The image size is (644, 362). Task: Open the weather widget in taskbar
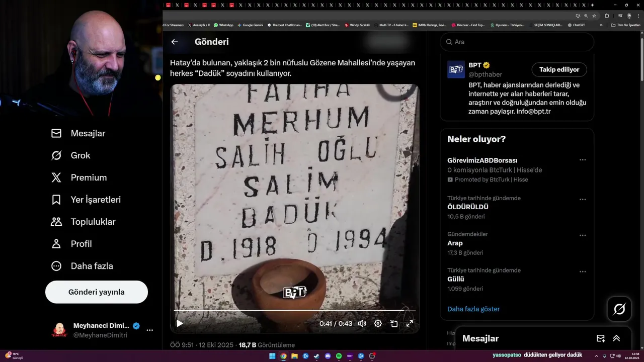[14, 356]
